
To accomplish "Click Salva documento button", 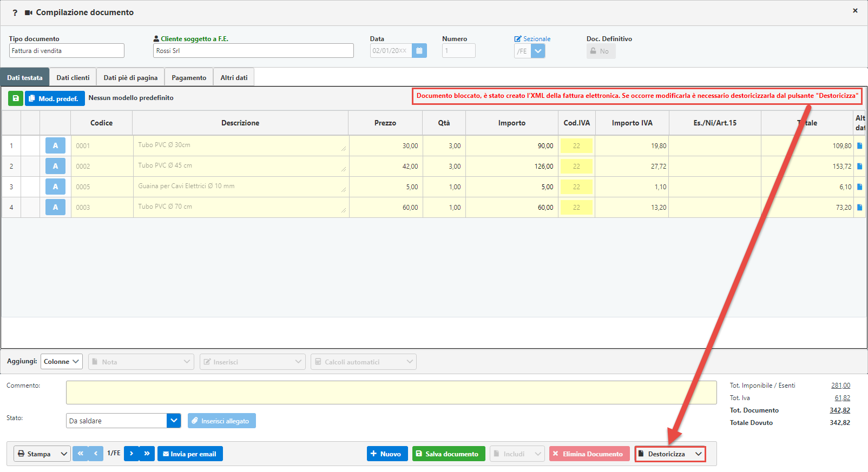I will click(449, 454).
